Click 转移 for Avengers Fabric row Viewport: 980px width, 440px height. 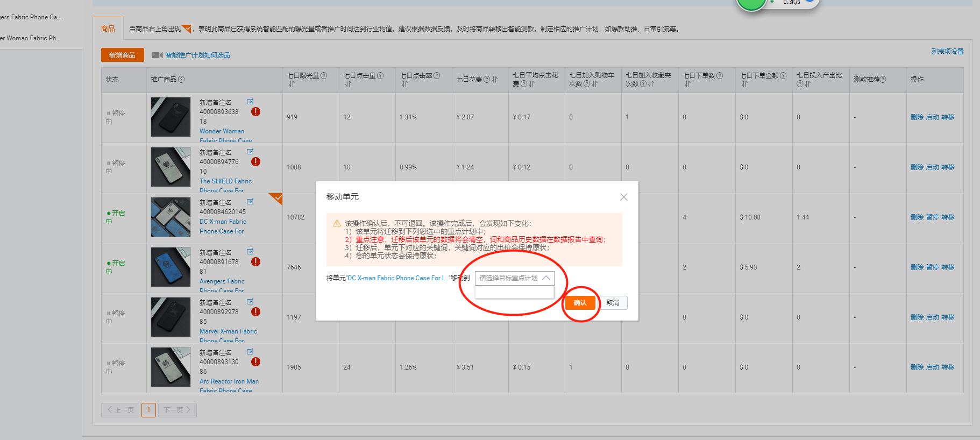[x=948, y=267]
